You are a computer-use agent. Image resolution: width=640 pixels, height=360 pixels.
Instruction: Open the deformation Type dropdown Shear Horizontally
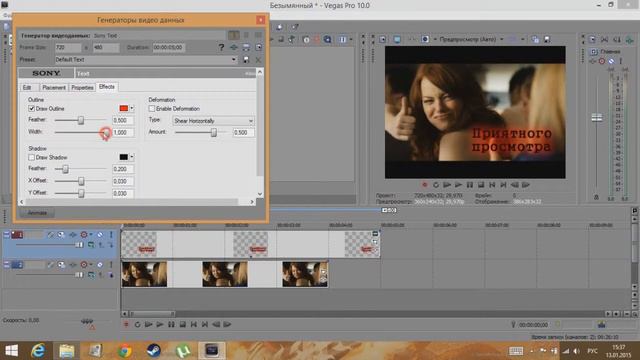click(x=213, y=121)
